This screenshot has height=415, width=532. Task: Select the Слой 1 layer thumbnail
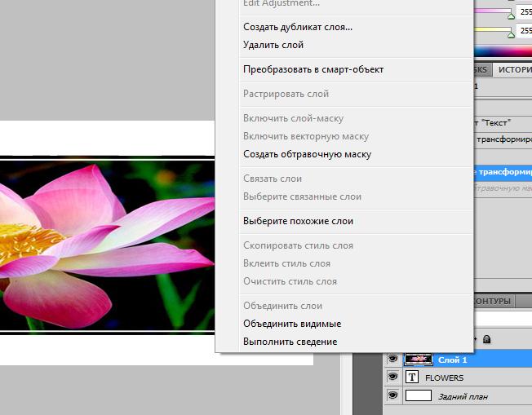(x=418, y=360)
